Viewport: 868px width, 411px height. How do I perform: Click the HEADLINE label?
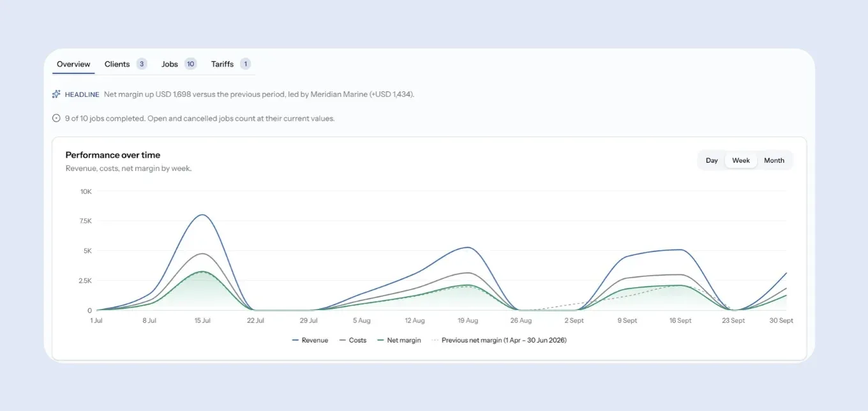tap(82, 94)
